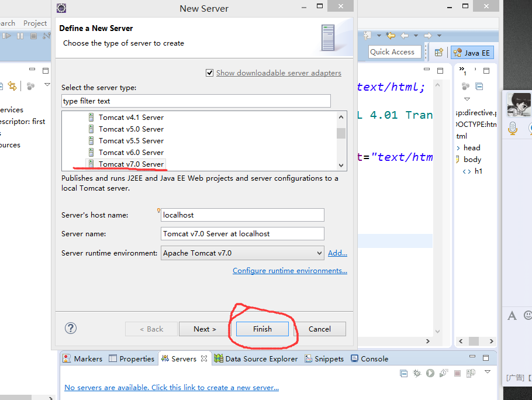The image size is (532, 400).
Task: Click back navigation arrow in toolbar
Action: (405, 36)
